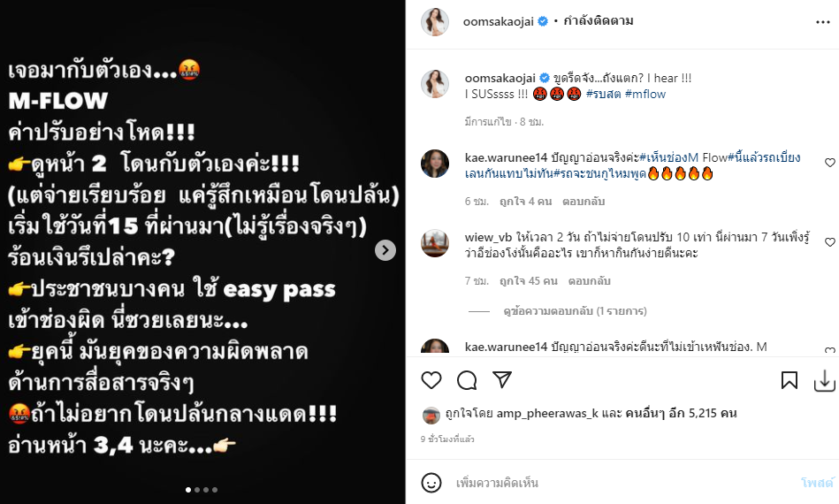Go to next carousel slide arrow
Screen dimensions: 839x504
[x=385, y=250]
